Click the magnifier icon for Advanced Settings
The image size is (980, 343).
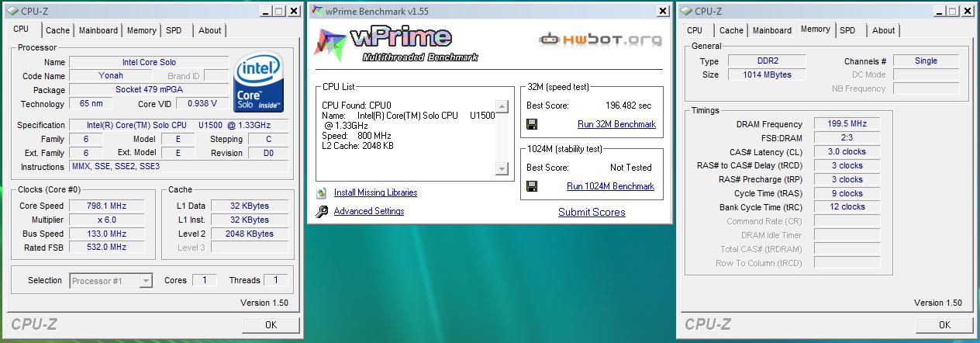(322, 211)
